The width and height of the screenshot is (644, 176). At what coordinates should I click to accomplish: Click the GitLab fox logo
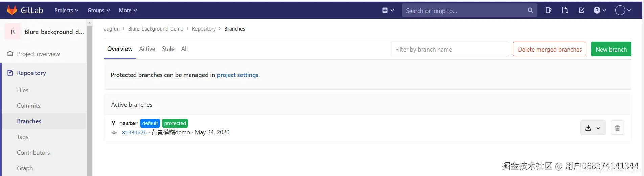(12, 10)
